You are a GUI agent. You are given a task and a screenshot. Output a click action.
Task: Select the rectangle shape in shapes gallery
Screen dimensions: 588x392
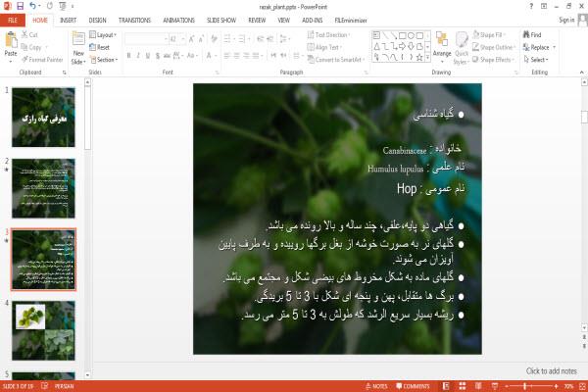point(403,35)
